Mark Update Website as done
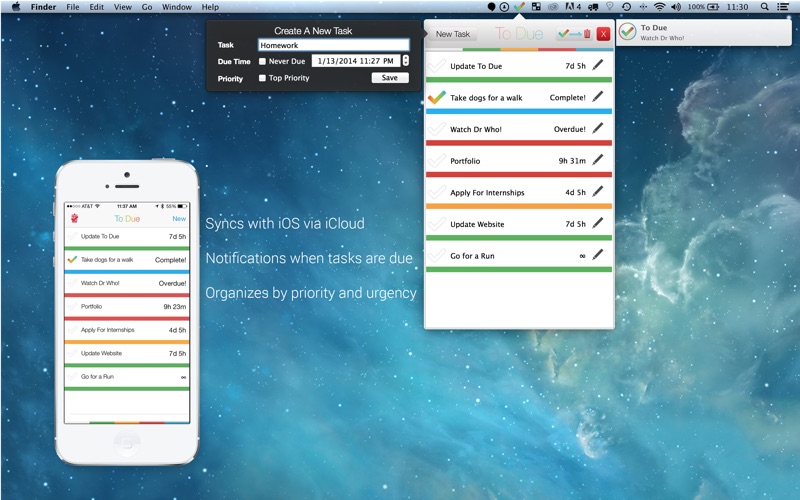The width and height of the screenshot is (800, 500). point(437,223)
